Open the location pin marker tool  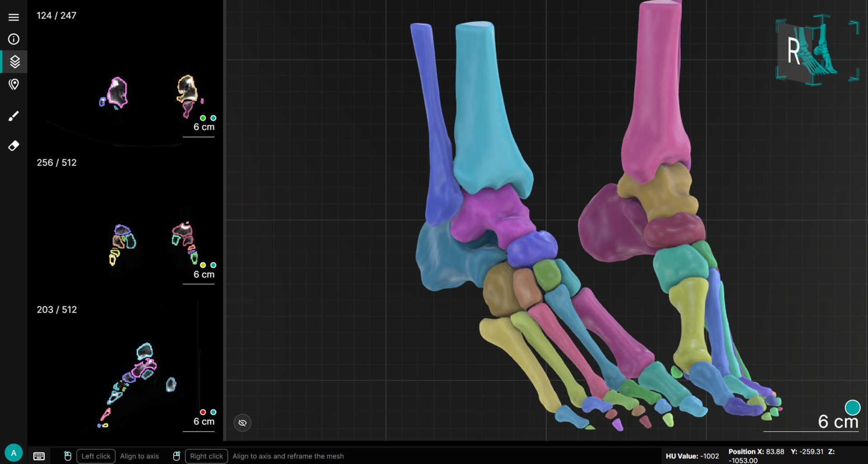tap(14, 85)
